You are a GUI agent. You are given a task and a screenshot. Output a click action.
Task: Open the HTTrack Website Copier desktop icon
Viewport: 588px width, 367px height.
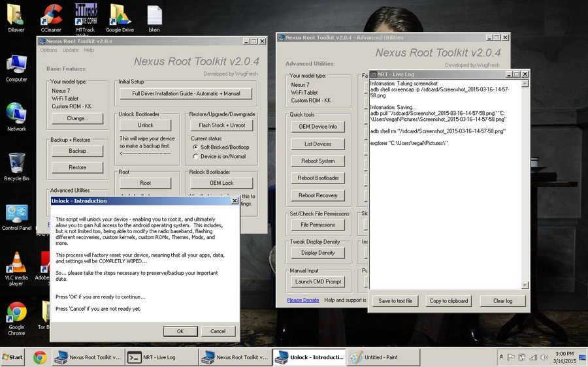click(86, 18)
